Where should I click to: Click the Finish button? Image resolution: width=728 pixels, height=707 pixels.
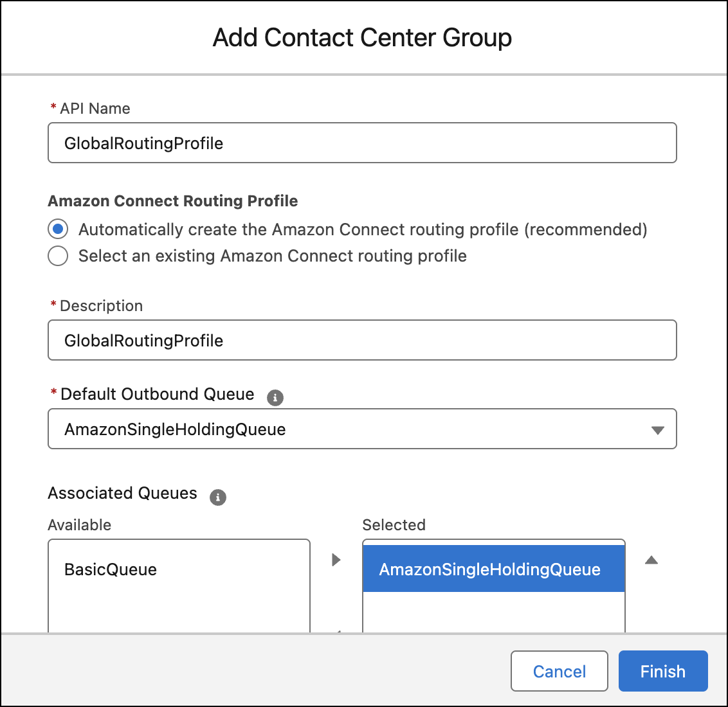(x=663, y=671)
